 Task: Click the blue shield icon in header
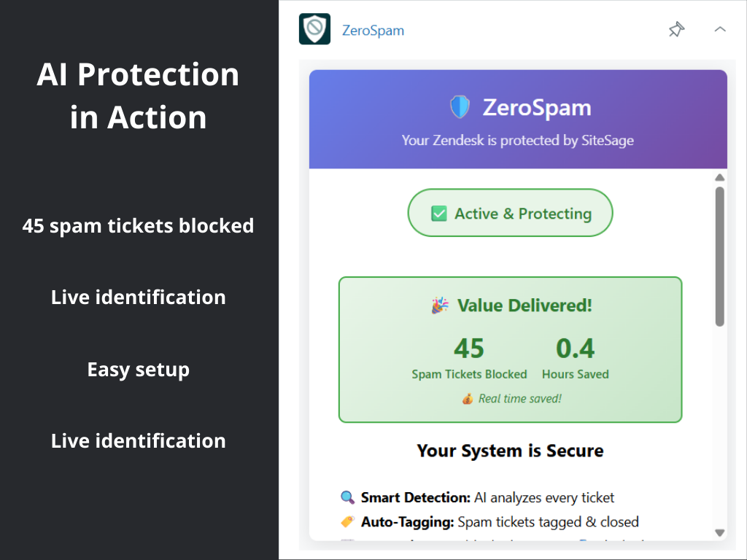[460, 108]
